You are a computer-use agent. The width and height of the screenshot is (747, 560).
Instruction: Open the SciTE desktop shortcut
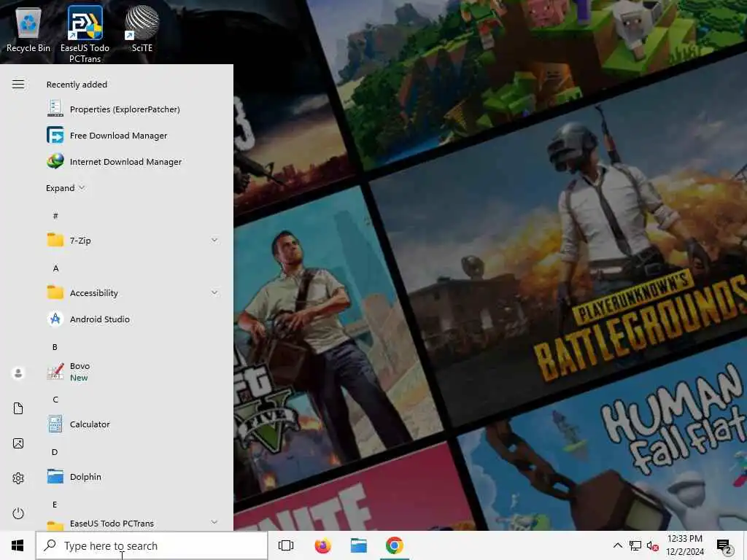(142, 29)
